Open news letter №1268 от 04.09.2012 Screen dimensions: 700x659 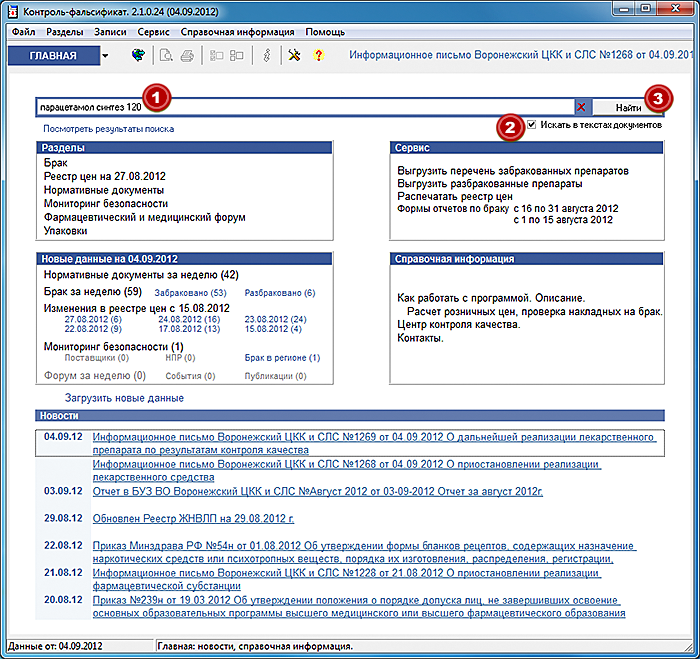tap(347, 471)
